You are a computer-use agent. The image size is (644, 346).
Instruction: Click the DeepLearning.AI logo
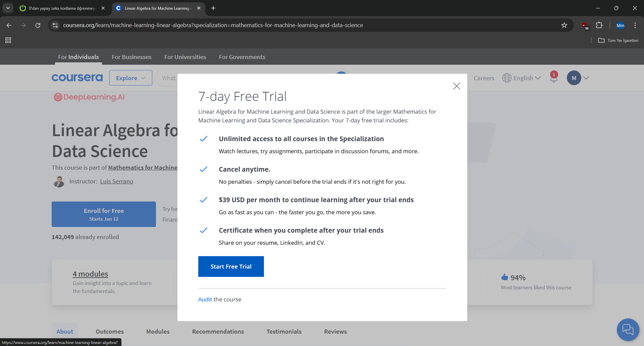[x=89, y=97]
